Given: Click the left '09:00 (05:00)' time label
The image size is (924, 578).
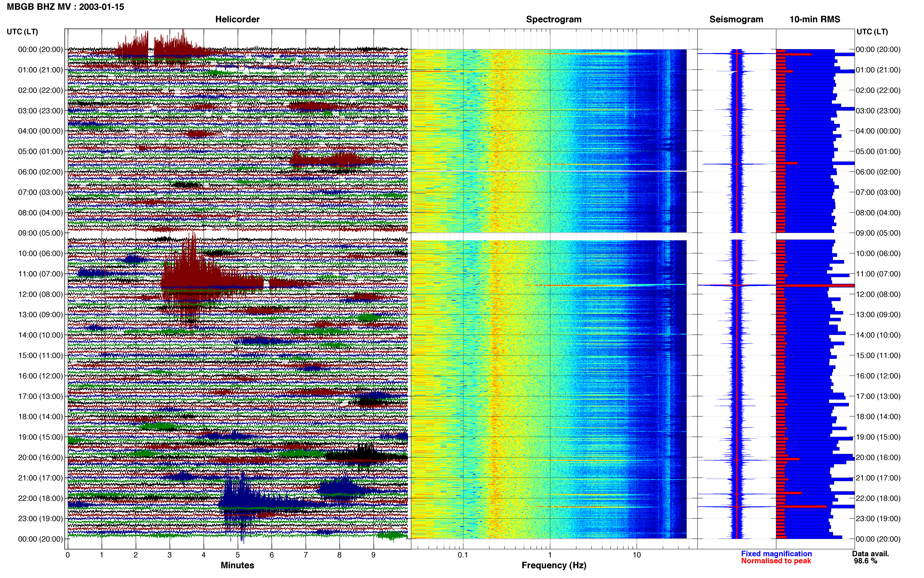Looking at the screenshot, I should pos(41,233).
